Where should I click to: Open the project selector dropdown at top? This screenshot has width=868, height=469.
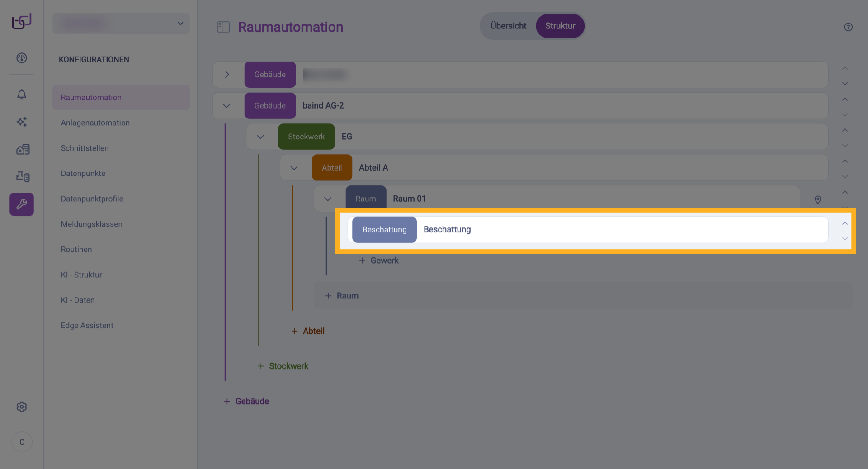point(121,24)
